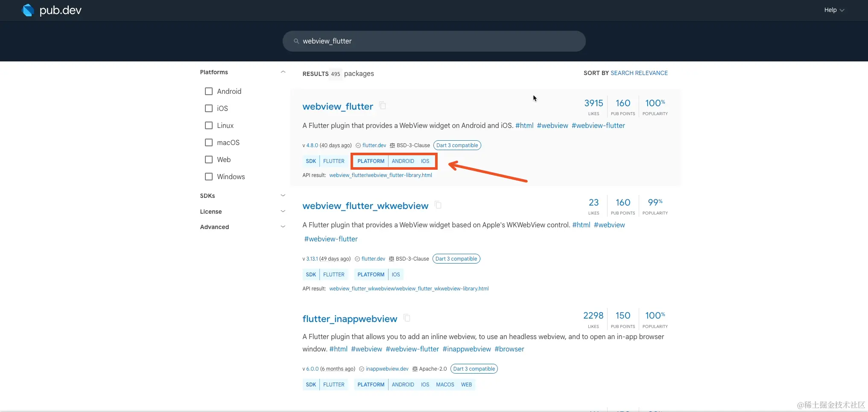
Task: Open the flutter_inappwebview package page
Action: coord(350,319)
